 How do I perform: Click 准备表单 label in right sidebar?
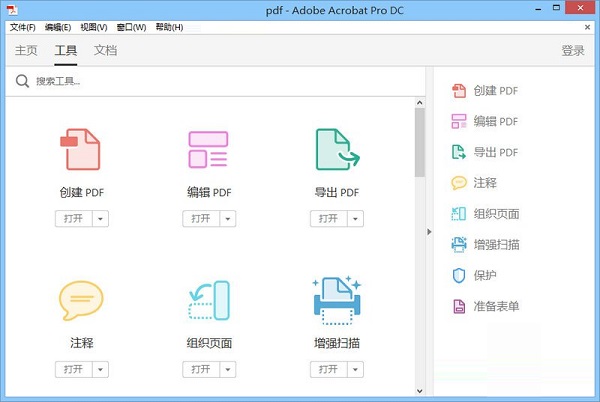(496, 306)
